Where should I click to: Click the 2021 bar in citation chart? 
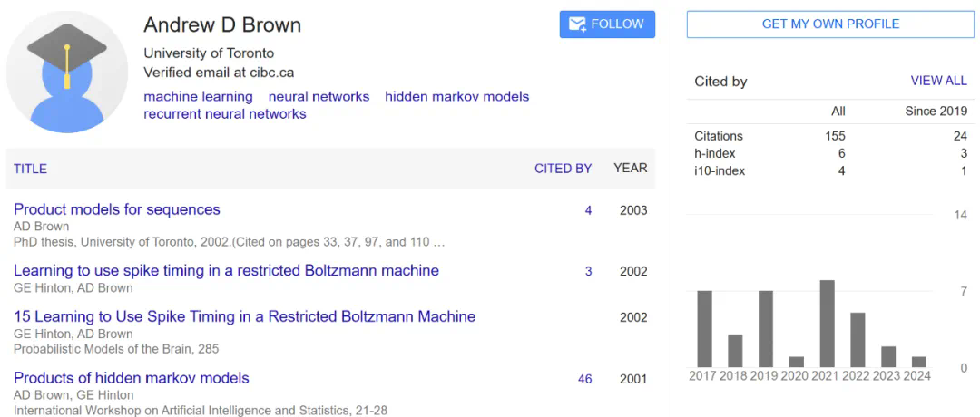tap(827, 324)
